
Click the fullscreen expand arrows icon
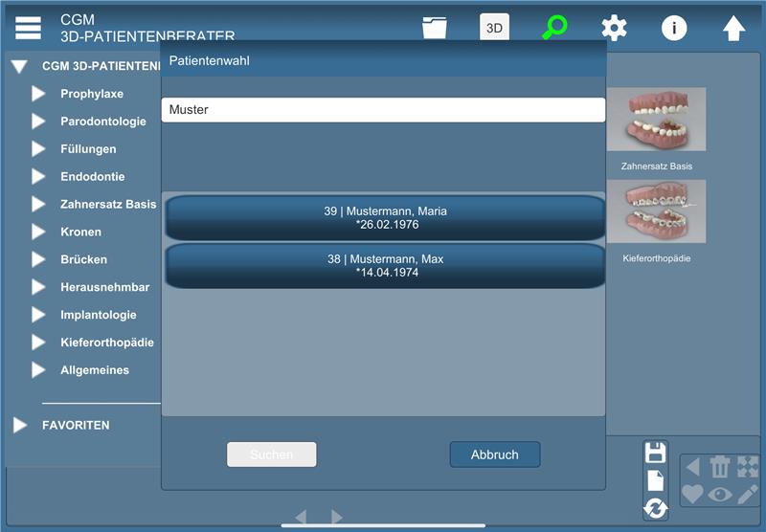click(748, 467)
